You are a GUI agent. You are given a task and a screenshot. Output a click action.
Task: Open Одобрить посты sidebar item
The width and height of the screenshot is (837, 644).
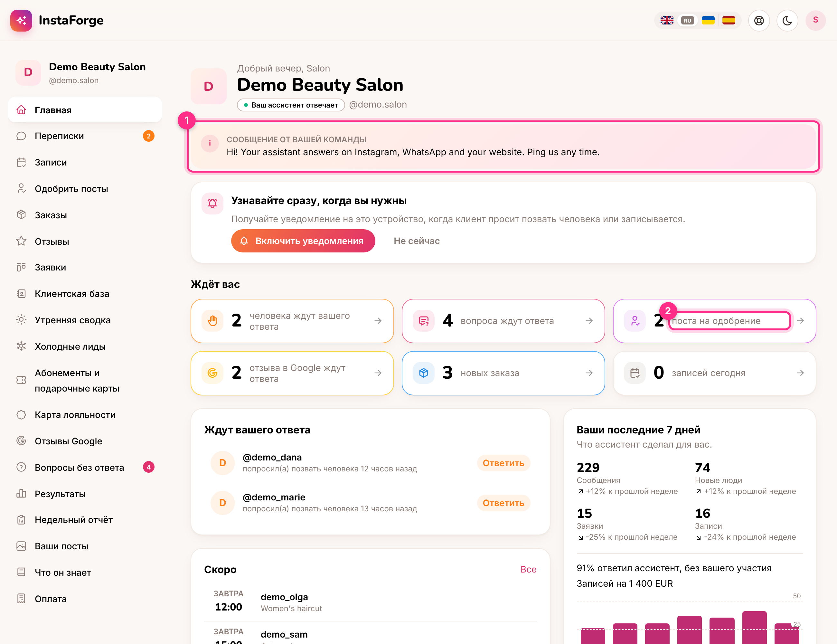[85, 189]
